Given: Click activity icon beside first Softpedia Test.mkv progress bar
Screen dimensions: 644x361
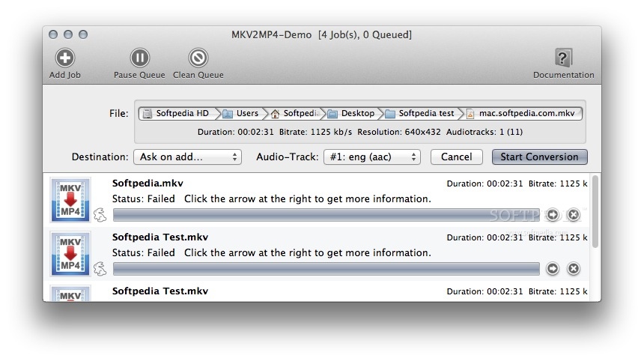Looking at the screenshot, I should (x=100, y=269).
